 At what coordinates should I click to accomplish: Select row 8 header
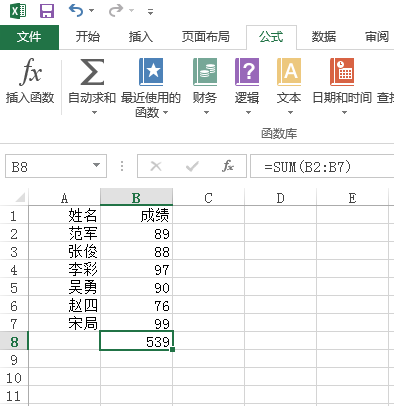14,342
